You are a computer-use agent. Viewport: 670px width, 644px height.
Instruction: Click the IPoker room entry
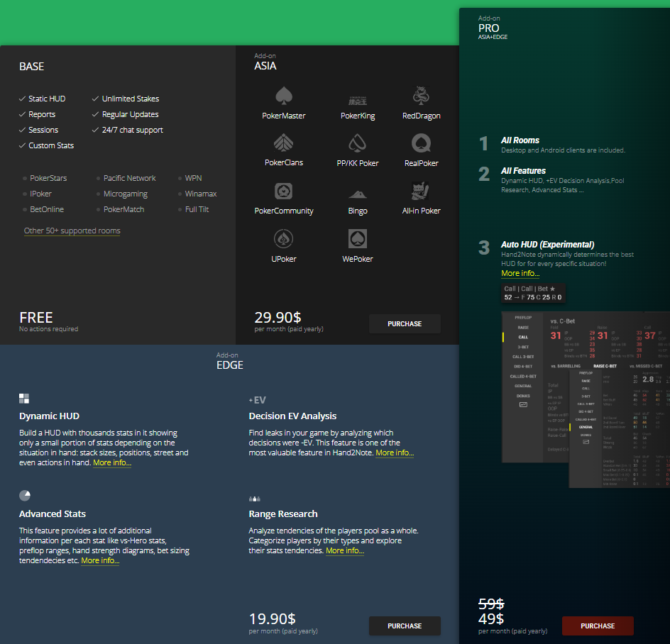(40, 194)
